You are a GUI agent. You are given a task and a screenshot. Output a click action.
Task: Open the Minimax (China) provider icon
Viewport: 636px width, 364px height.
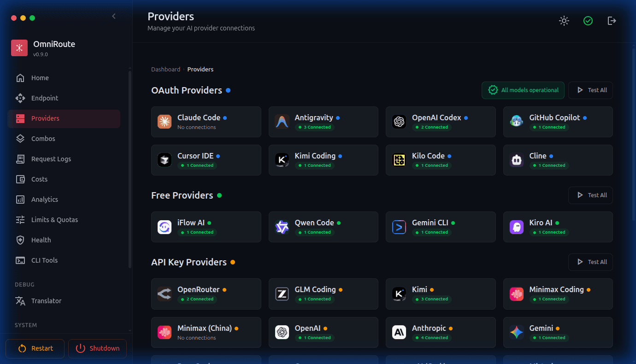click(x=165, y=332)
